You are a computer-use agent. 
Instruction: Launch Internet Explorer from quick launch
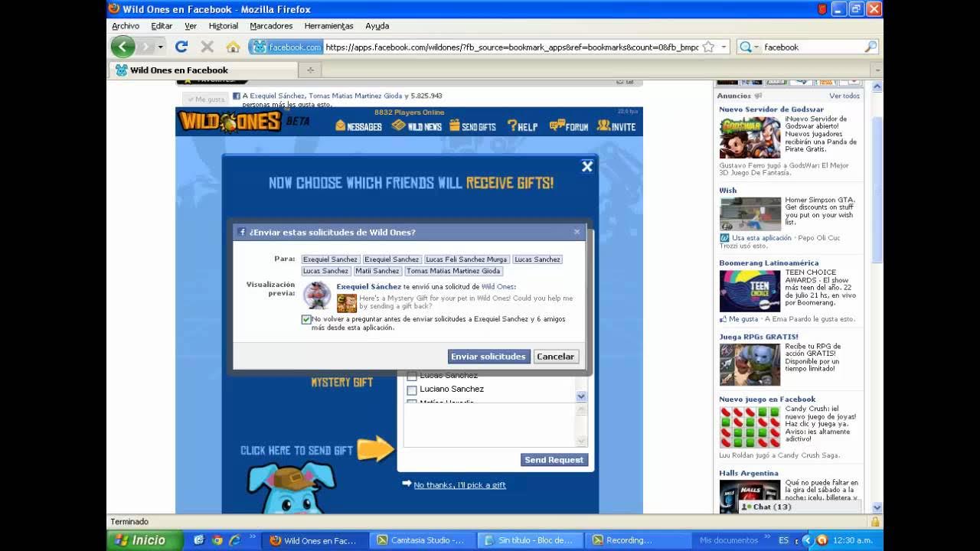[234, 540]
